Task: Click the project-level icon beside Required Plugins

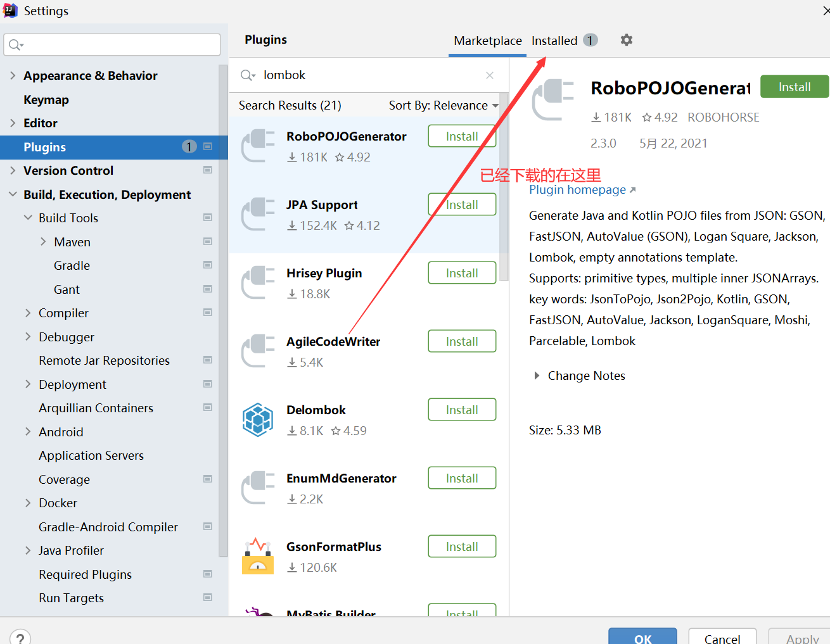Action: click(x=207, y=574)
